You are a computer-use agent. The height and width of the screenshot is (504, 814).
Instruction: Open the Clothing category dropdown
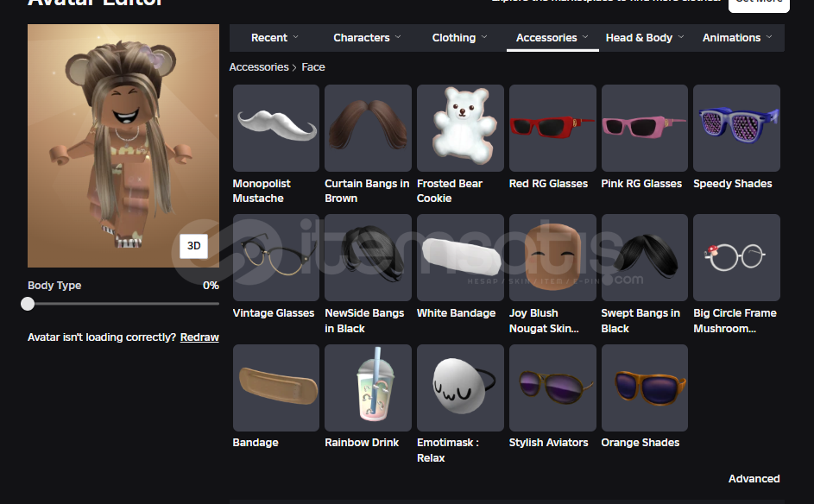[x=459, y=38]
